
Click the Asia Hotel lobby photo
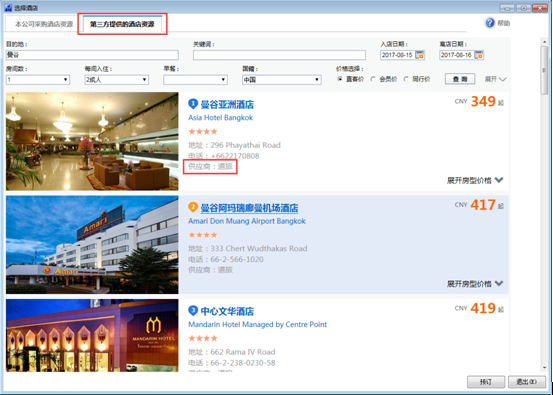coord(92,141)
